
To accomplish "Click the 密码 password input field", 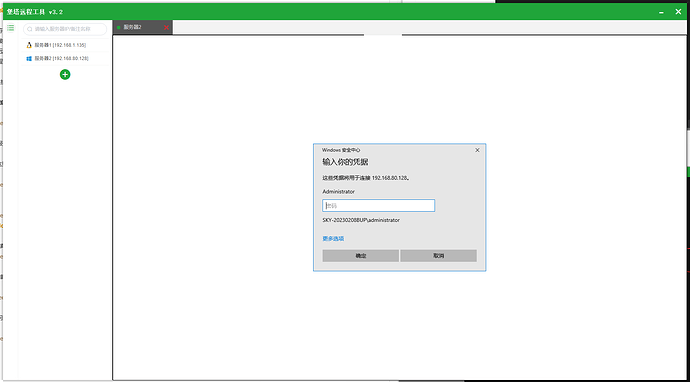I will [x=378, y=206].
